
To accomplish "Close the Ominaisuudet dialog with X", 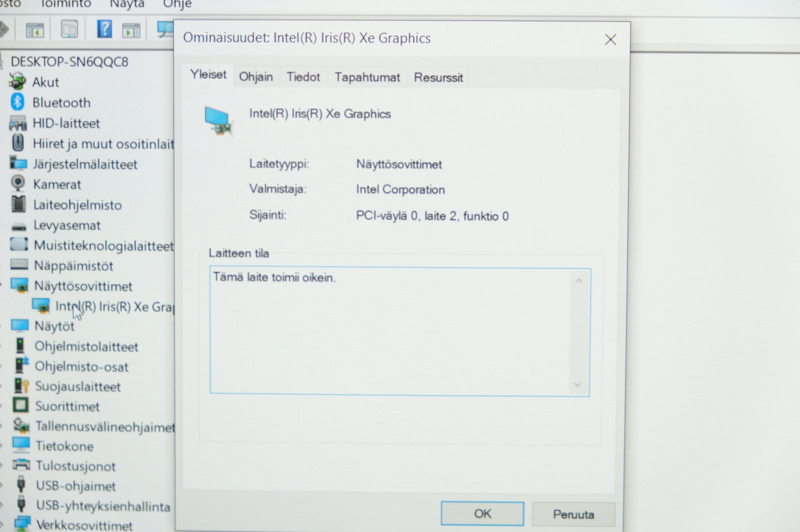I will [x=610, y=40].
